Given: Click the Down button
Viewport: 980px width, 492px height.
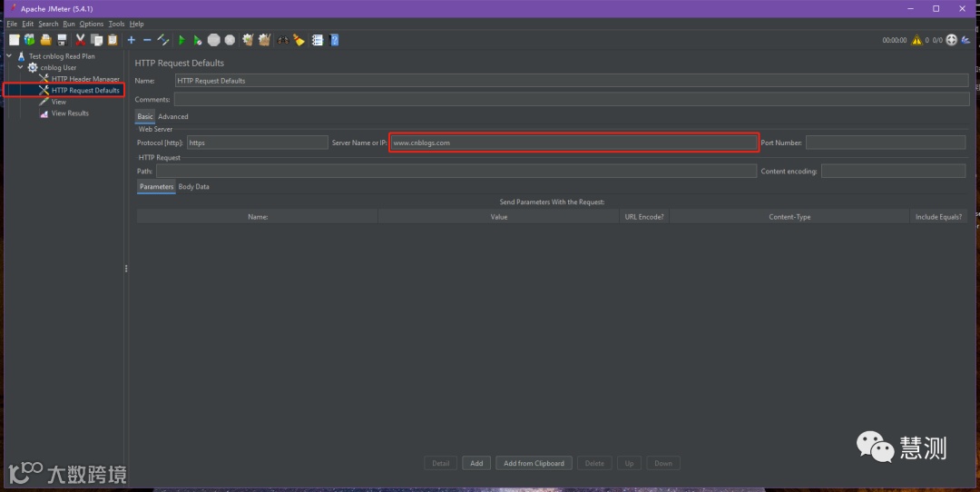Looking at the screenshot, I should click(663, 463).
